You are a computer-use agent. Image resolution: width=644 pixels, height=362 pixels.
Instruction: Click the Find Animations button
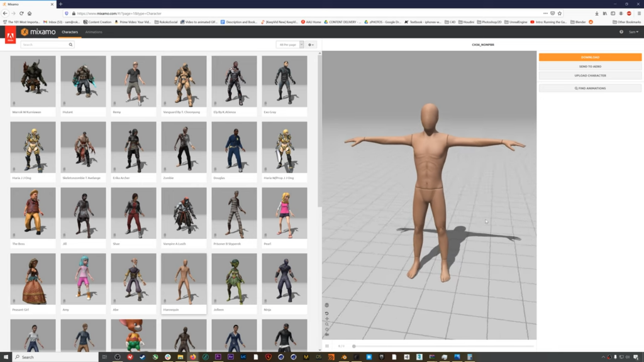click(590, 89)
